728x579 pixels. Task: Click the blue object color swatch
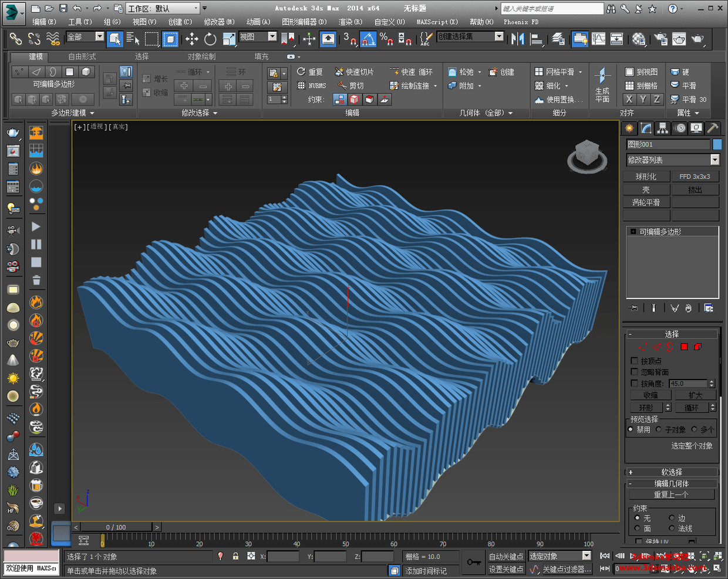tap(717, 144)
